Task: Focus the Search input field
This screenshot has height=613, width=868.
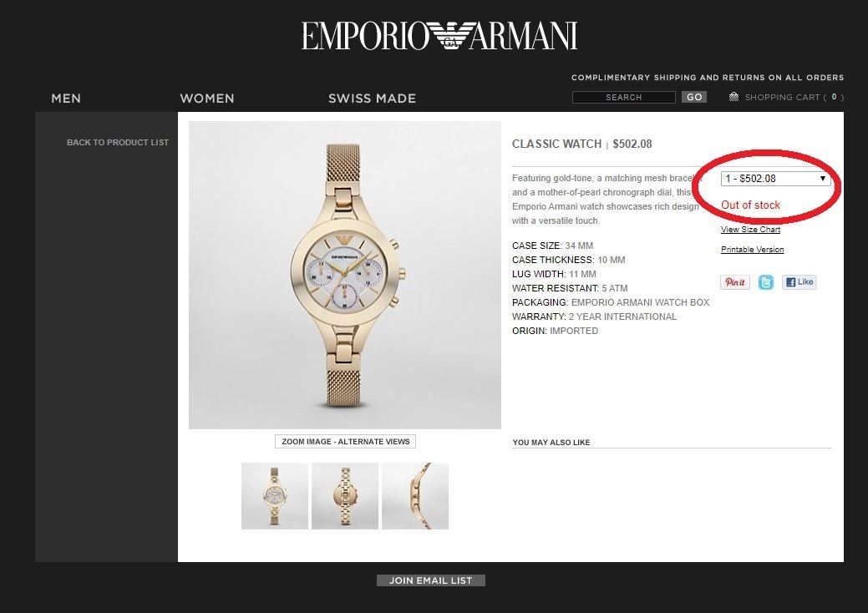Action: [623, 98]
